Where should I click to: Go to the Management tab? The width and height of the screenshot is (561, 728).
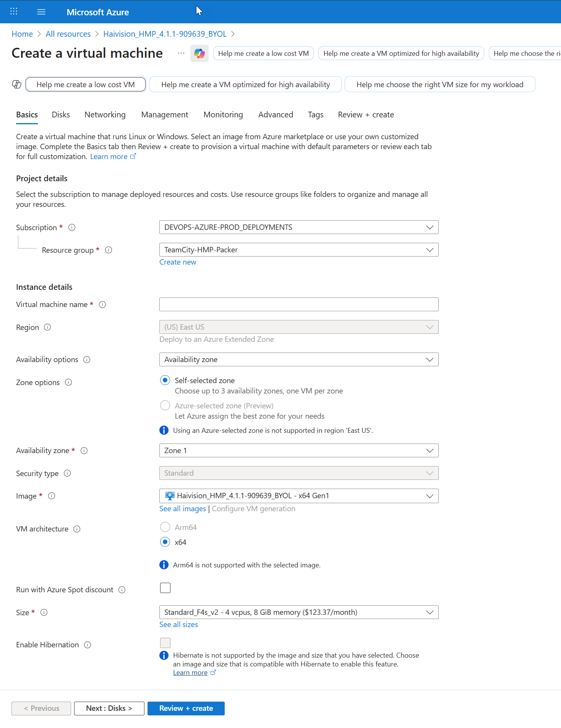click(x=165, y=115)
